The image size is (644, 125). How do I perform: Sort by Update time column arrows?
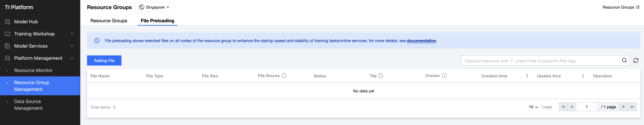[583, 76]
